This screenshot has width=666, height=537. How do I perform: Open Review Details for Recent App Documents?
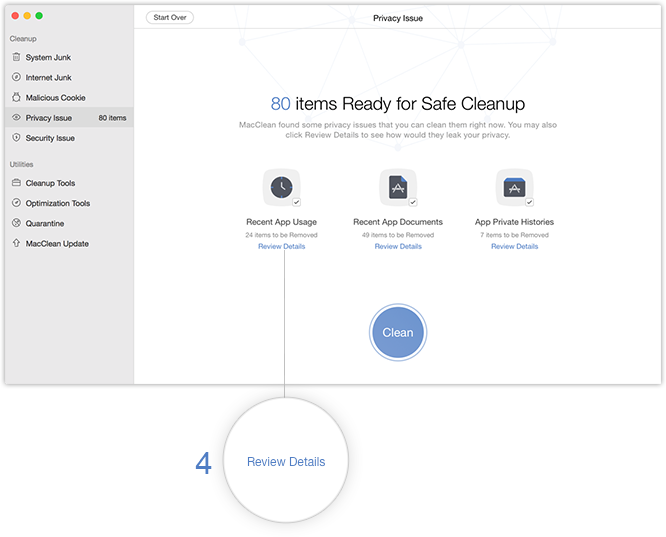coord(398,246)
